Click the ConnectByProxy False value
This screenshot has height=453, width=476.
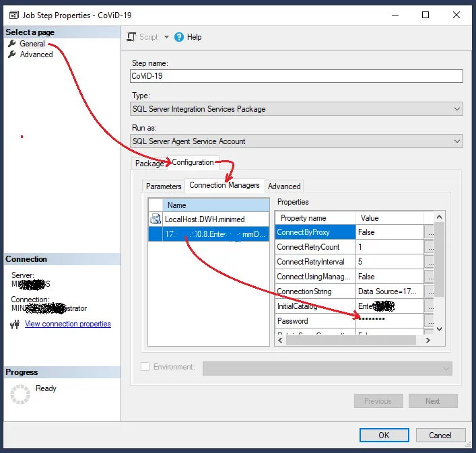[389, 232]
